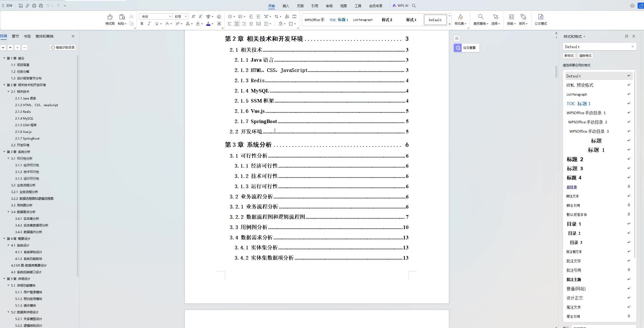Image resolution: width=644 pixels, height=328 pixels.
Task: Open the 插入 (Insert) ribbon tab
Action: pyautogui.click(x=286, y=6)
